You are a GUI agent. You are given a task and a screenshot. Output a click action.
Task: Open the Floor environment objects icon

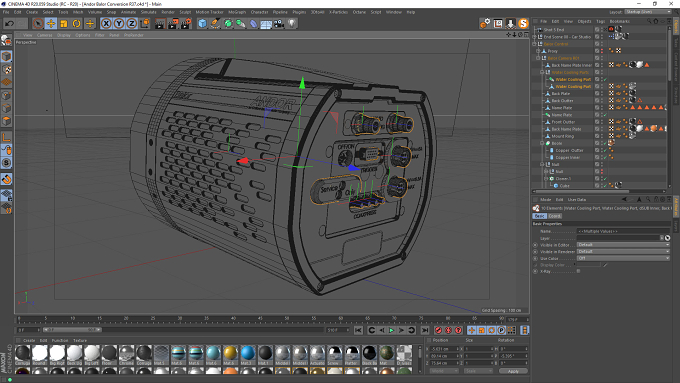(x=266, y=23)
